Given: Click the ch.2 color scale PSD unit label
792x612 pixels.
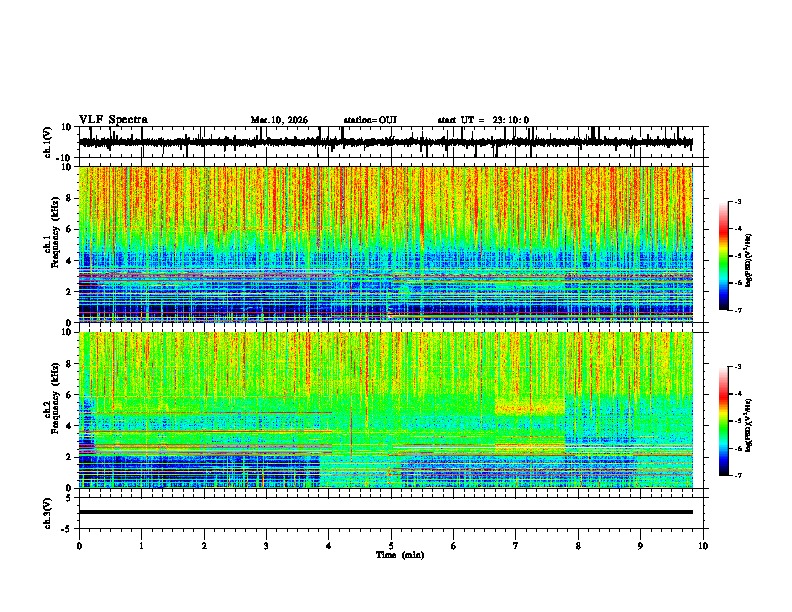Looking at the screenshot, I should [x=749, y=425].
